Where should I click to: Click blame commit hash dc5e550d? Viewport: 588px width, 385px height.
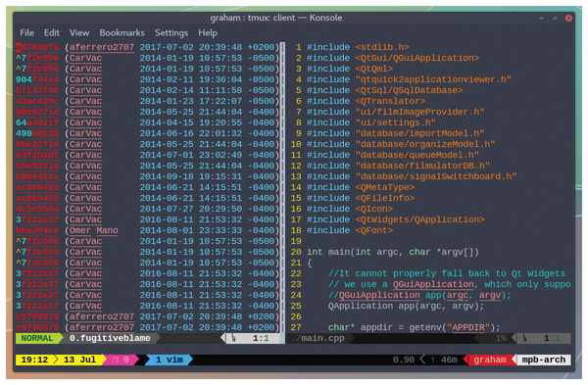pos(37,209)
